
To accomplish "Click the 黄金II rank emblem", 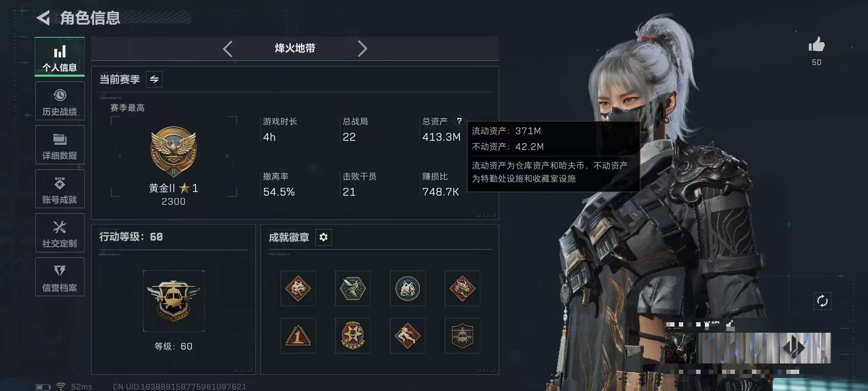I will (174, 152).
